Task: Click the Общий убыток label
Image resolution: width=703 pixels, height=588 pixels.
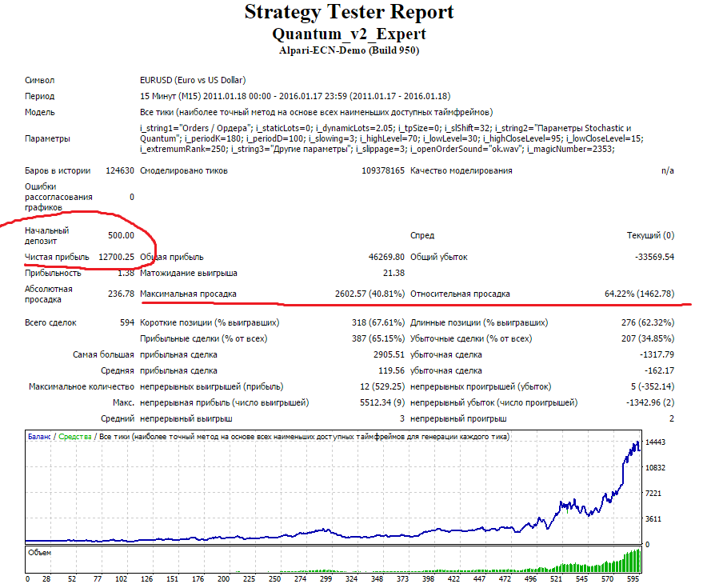Action: pyautogui.click(x=438, y=257)
